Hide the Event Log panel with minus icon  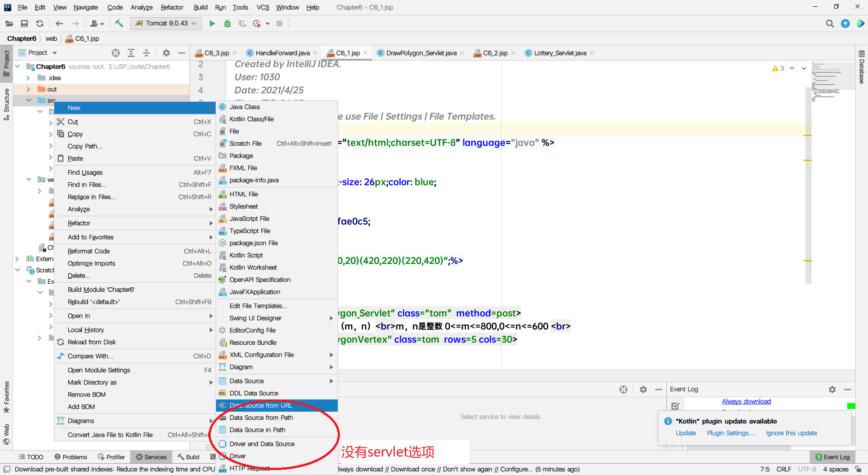[x=848, y=389]
